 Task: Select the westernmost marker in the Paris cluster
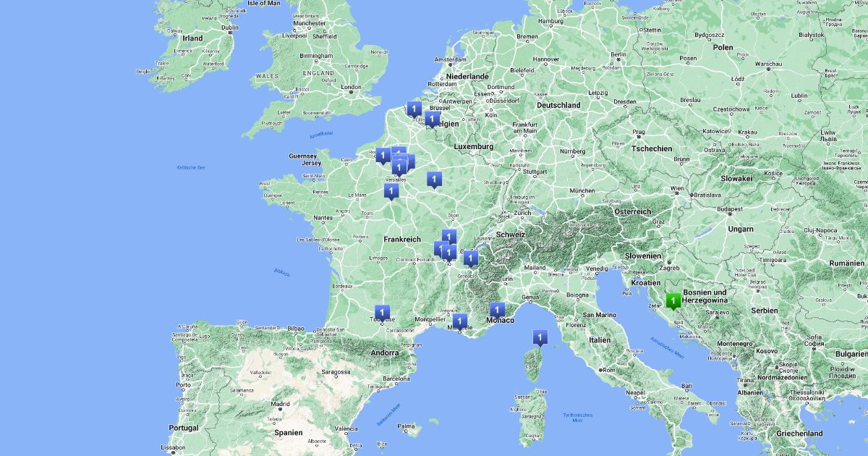pyautogui.click(x=383, y=155)
